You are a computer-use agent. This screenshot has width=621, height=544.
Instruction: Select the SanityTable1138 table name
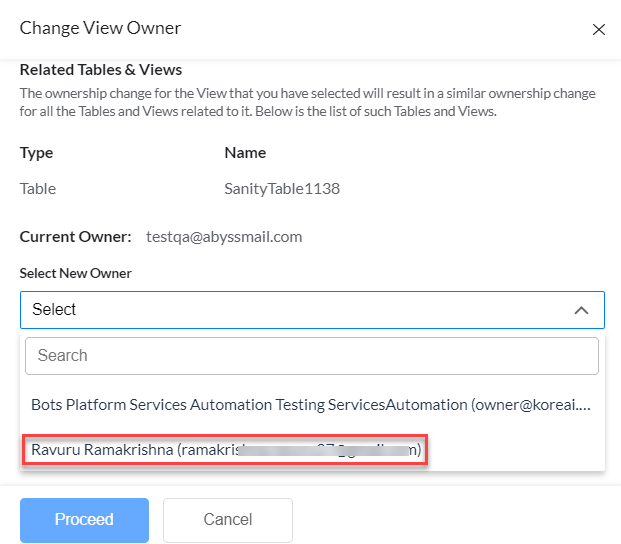point(282,188)
